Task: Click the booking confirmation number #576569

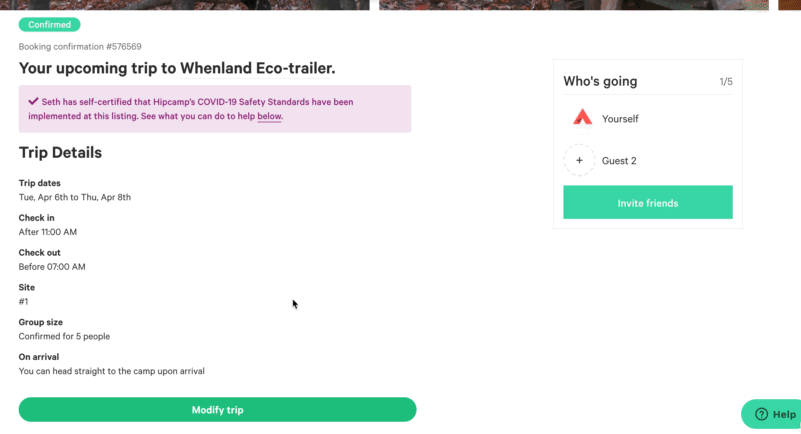Action: click(x=80, y=47)
